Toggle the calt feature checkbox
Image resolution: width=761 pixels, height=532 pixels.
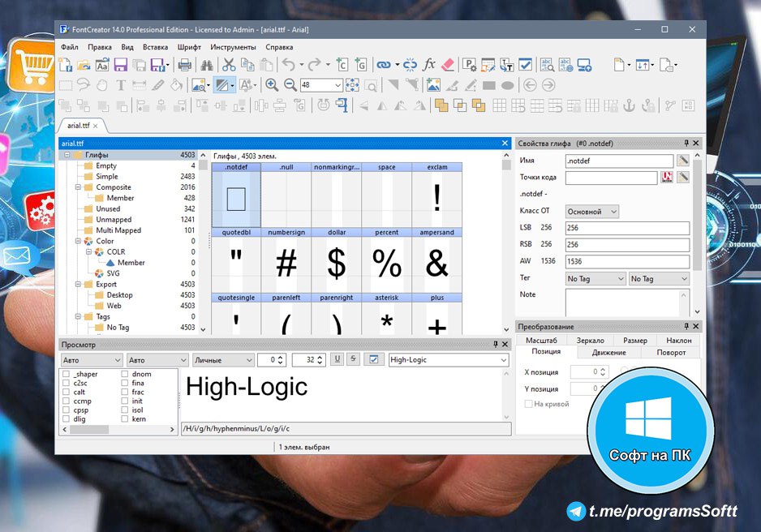(66, 392)
